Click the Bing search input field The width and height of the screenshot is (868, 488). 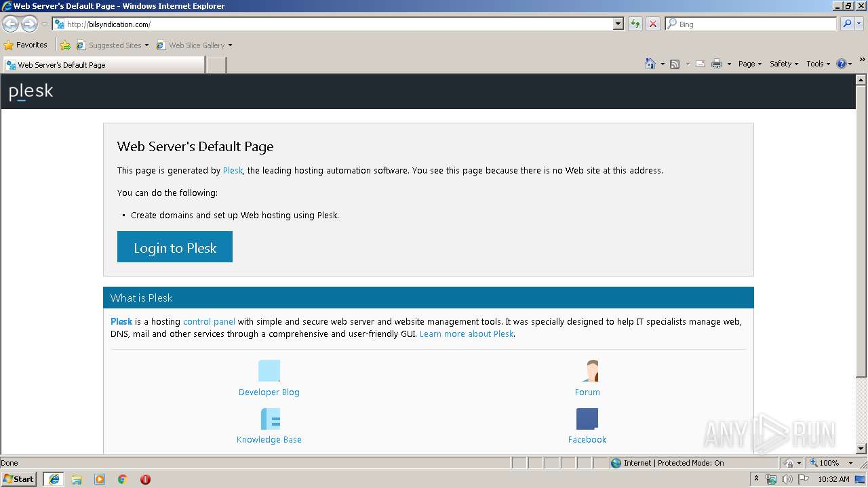point(751,24)
